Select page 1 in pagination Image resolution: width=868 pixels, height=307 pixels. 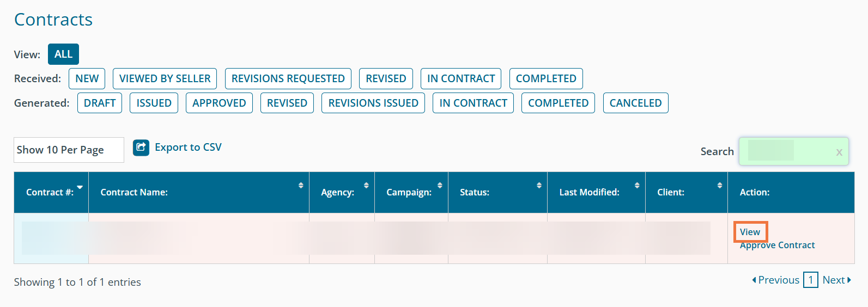811,280
